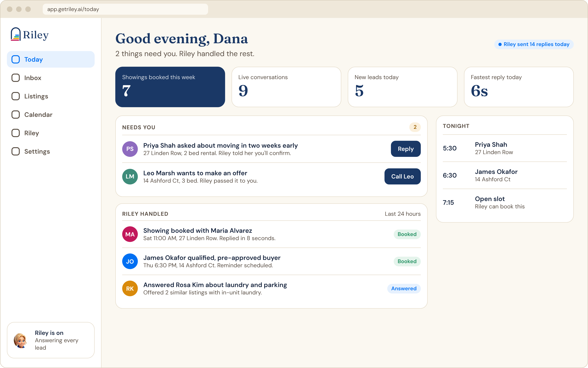The height and width of the screenshot is (368, 588).
Task: Reply to Priya Shah's request
Action: (x=406, y=149)
